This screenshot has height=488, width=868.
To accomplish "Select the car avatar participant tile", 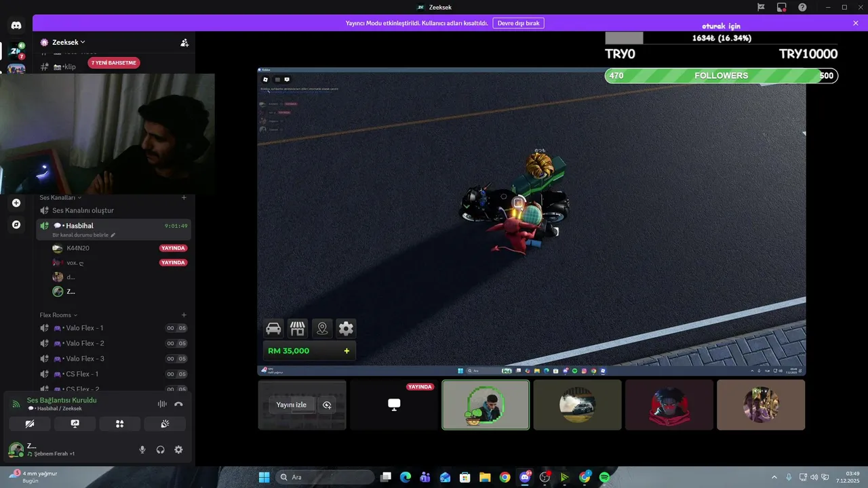I will pyautogui.click(x=577, y=405).
